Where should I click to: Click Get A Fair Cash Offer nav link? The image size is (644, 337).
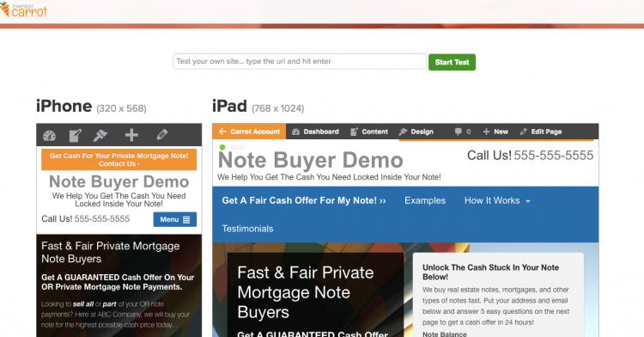pyautogui.click(x=304, y=200)
